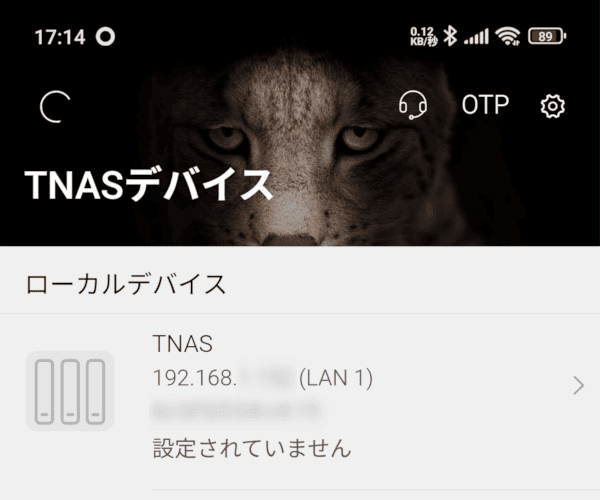Tap the cellular signal bars icon
The image size is (600, 500).
click(x=476, y=37)
